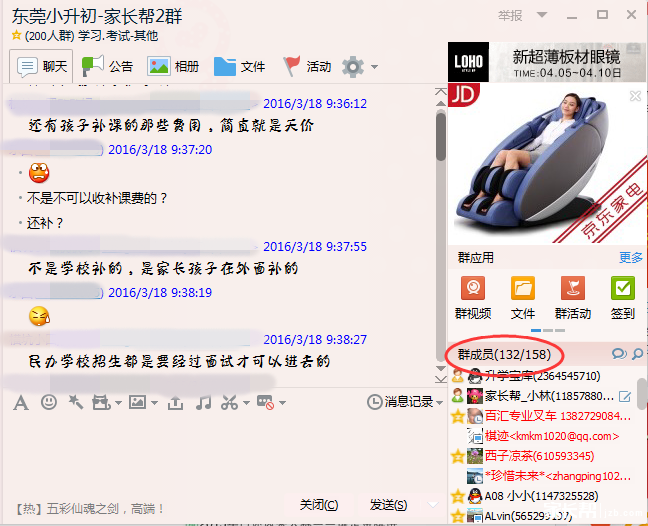Image resolution: width=648 pixels, height=526 pixels.
Task: Expand the send options arrow beside 发送
Action: click(x=433, y=505)
